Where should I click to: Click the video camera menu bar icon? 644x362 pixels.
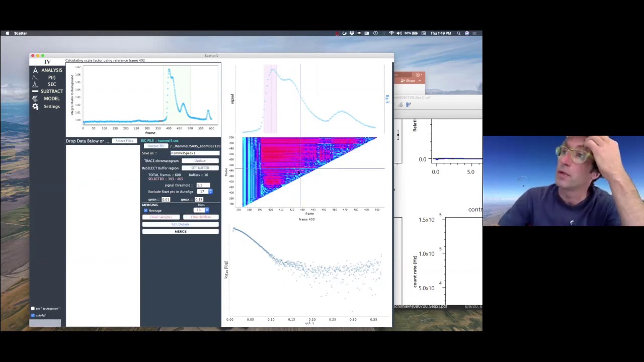click(367, 33)
